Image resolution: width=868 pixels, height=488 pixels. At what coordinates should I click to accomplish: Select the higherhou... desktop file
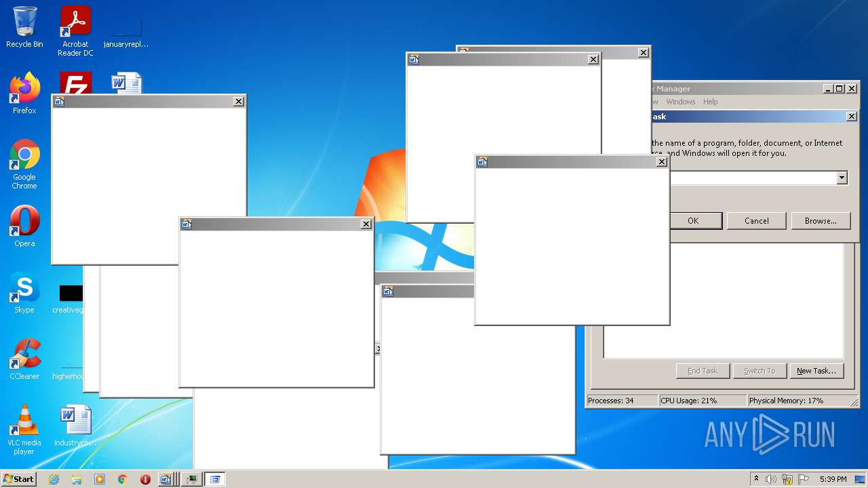click(68, 371)
